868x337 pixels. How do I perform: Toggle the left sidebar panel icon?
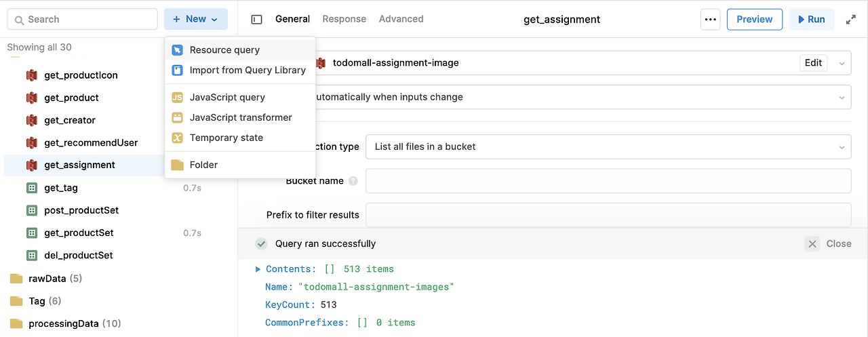(256, 20)
